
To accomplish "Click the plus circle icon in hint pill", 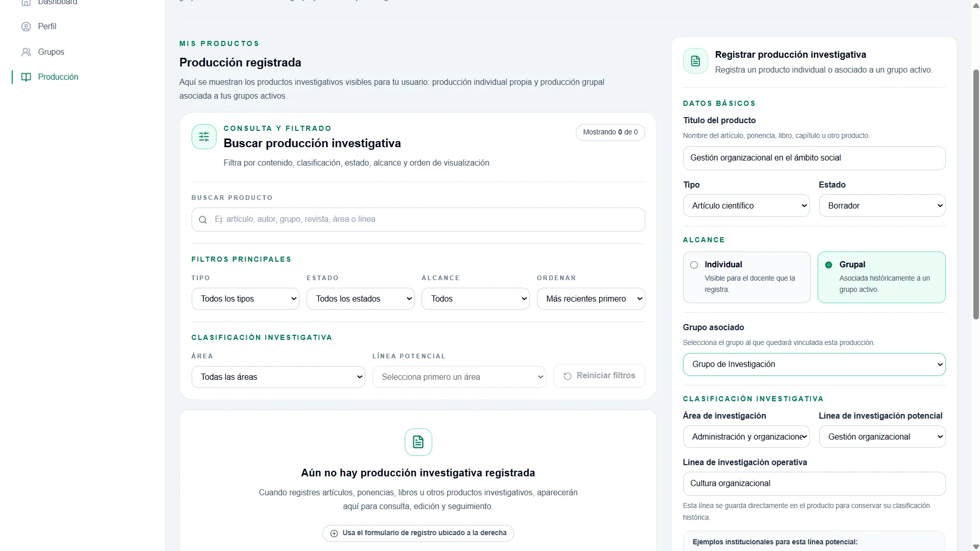I will coord(334,533).
